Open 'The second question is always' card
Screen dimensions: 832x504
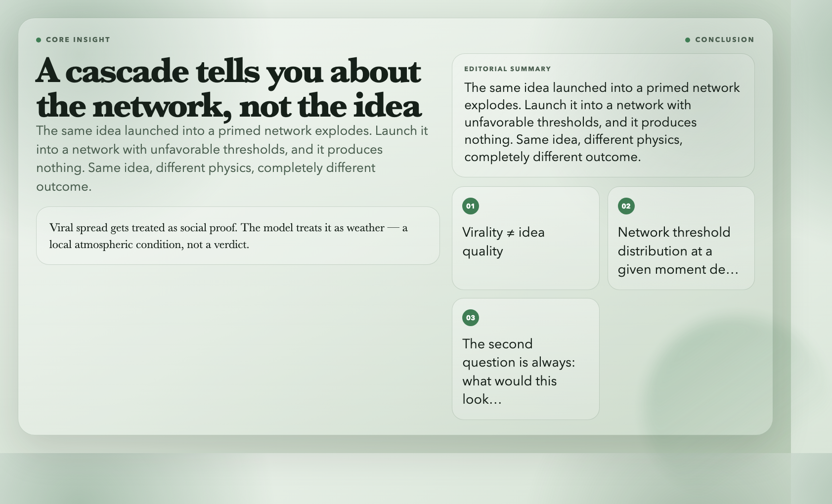[525, 359]
